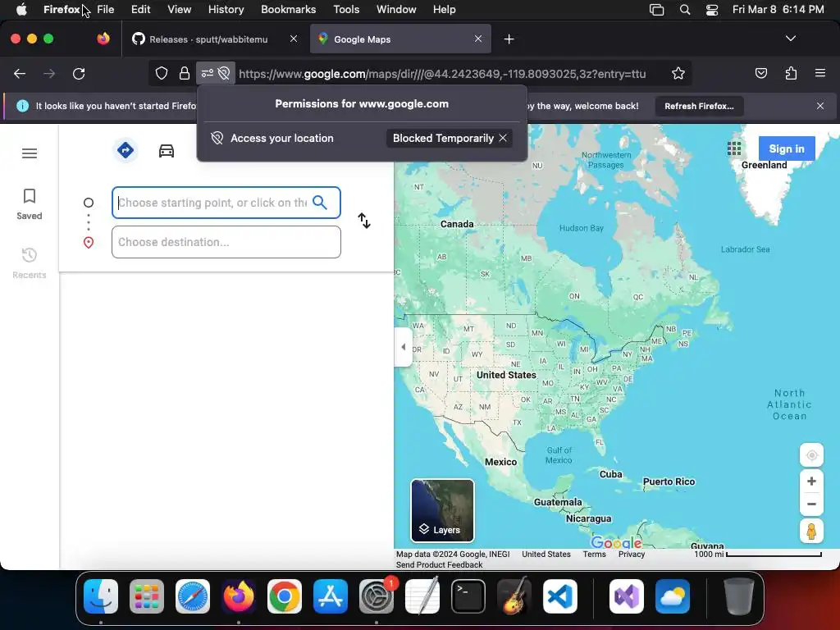Open the Street View pegman
The width and height of the screenshot is (840, 630).
[x=811, y=532]
